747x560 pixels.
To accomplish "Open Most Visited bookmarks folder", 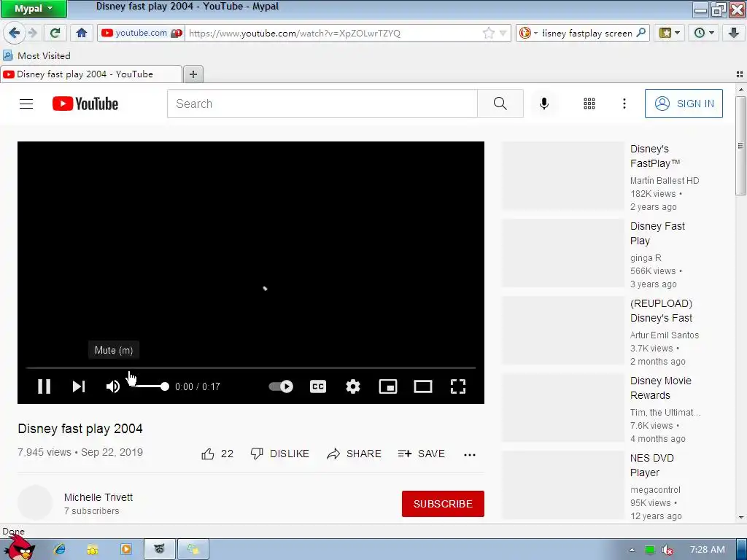I will [36, 55].
